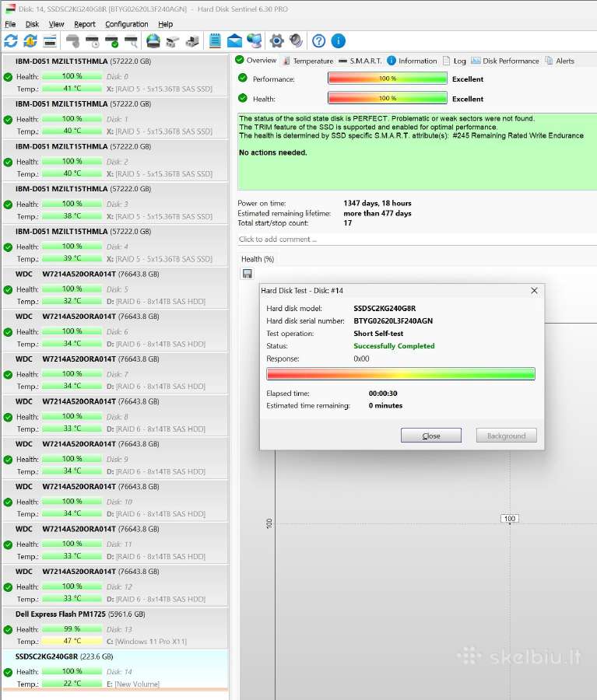Click 'more than 477 days' lifetime value

[x=378, y=213]
